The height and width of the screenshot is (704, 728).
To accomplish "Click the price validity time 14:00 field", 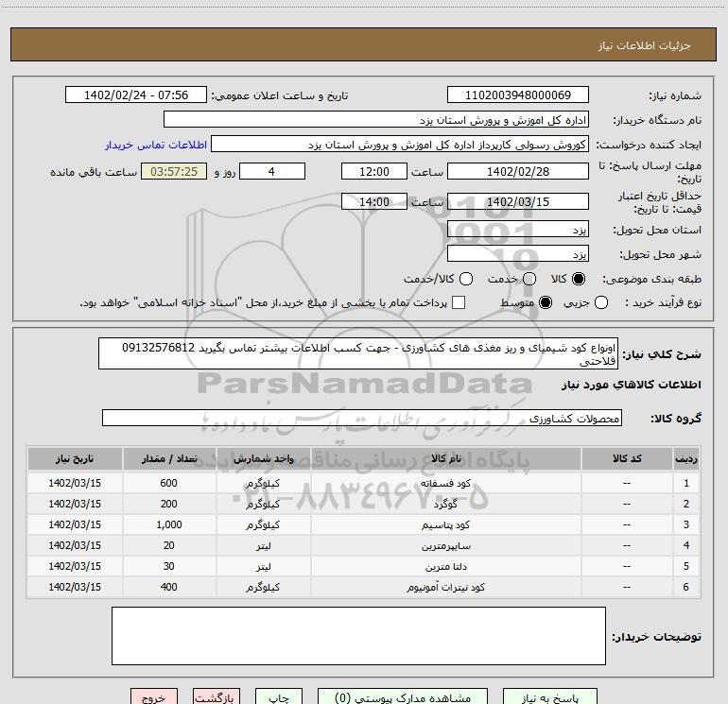I will coord(374,201).
